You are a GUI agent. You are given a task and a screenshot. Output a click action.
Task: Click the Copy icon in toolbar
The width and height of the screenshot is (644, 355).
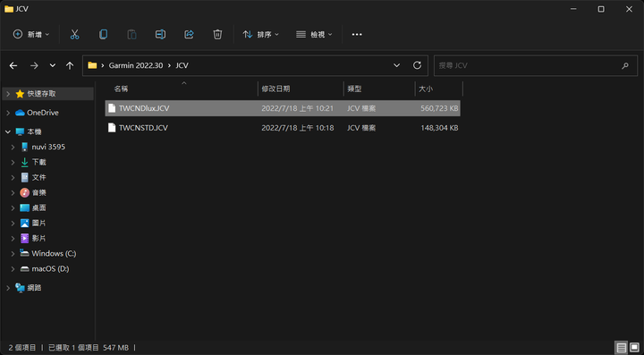point(103,35)
